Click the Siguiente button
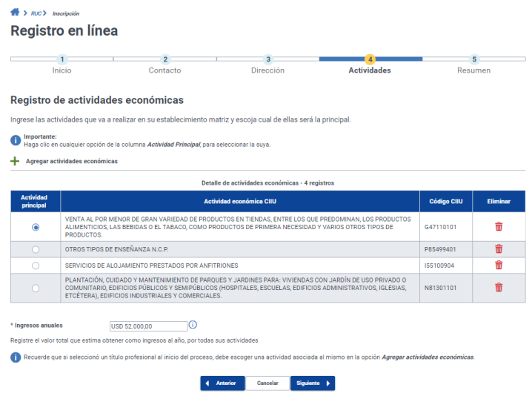 pos(313,383)
